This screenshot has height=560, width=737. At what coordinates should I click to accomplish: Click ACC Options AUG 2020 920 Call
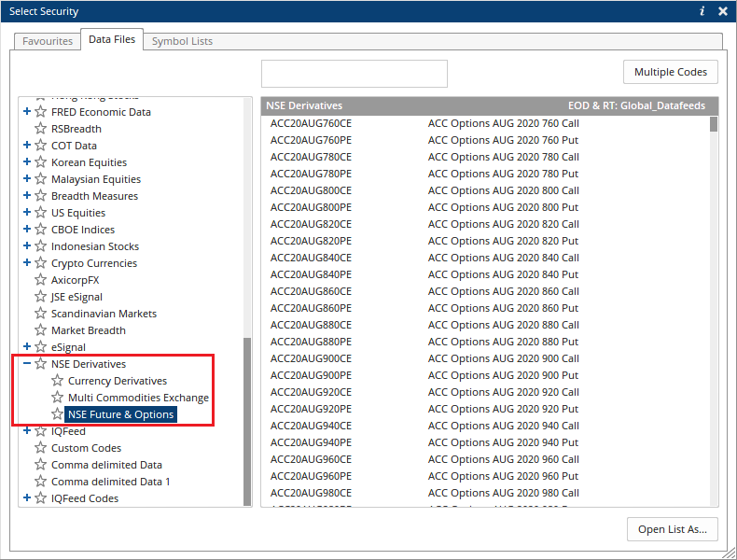click(504, 392)
